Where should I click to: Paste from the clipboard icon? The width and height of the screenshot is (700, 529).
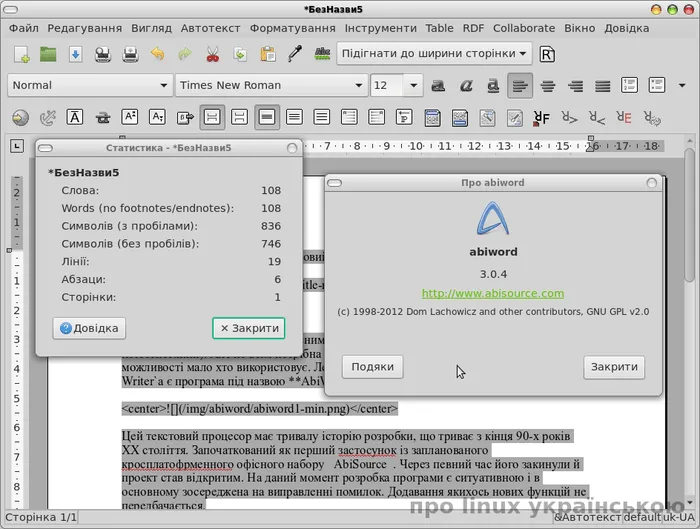[x=267, y=54]
